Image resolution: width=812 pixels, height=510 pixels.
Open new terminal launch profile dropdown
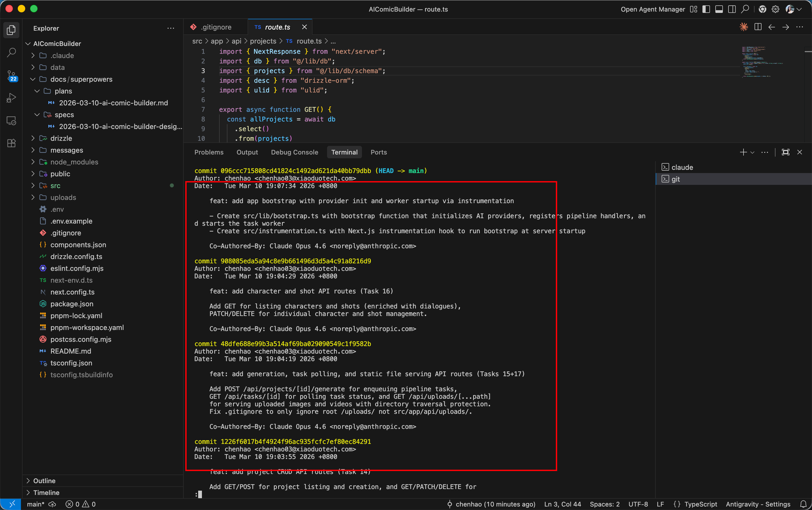point(752,152)
